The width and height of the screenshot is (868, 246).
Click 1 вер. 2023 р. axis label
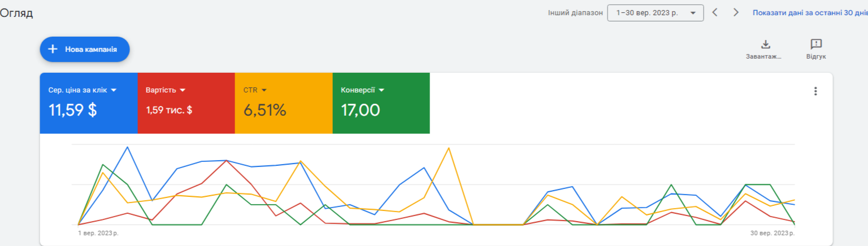coord(98,232)
